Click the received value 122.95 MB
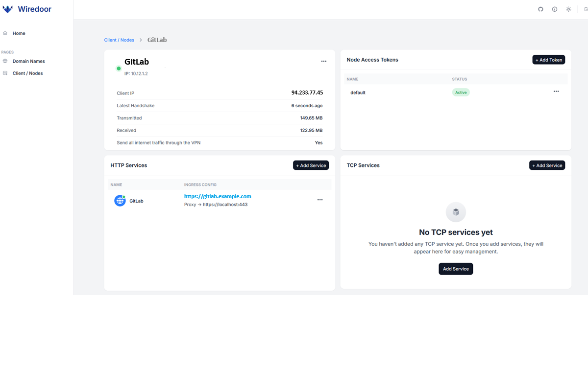This screenshot has height=372, width=588. click(311, 130)
